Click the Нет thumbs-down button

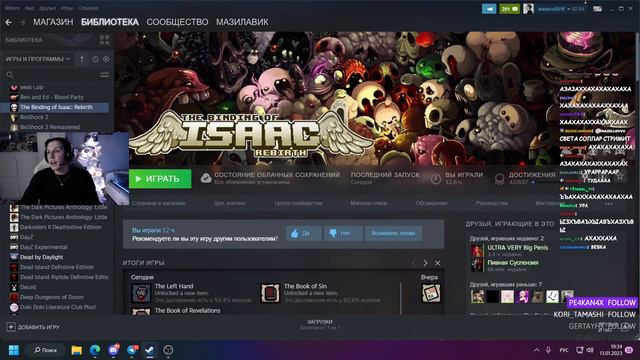(x=343, y=233)
